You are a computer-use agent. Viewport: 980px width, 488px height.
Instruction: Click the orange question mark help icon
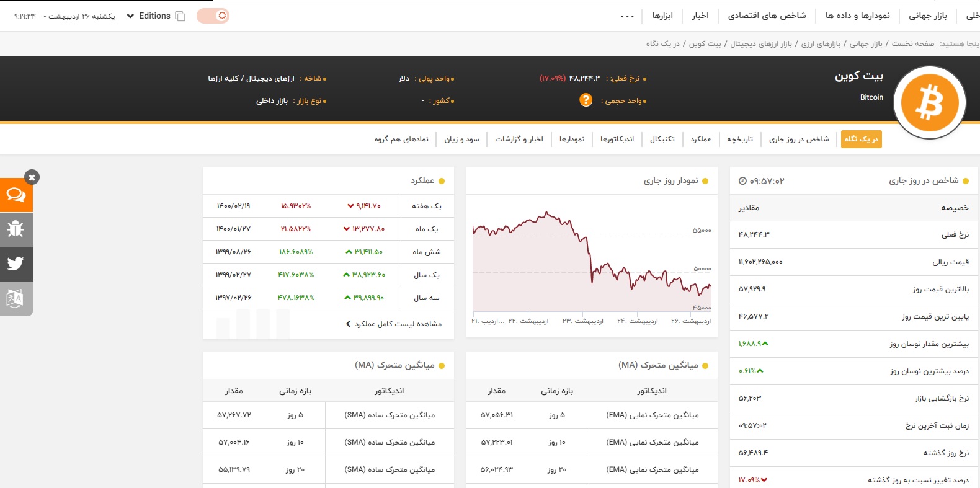(x=586, y=100)
